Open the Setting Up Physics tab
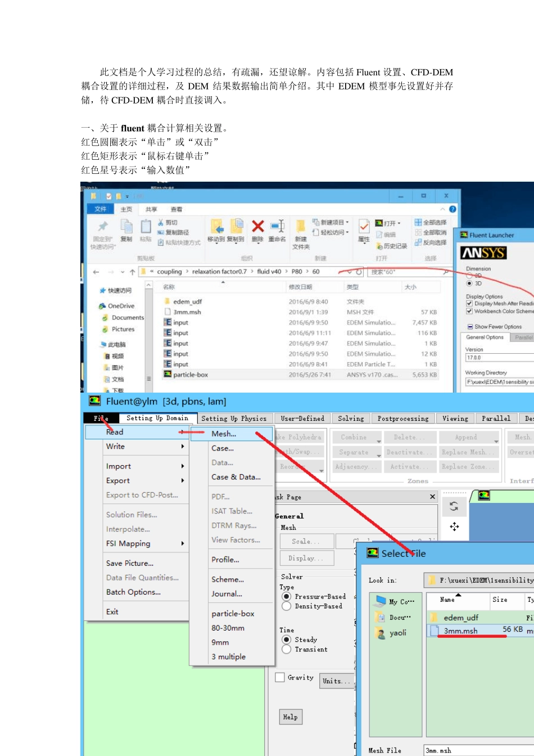This screenshot has width=534, height=756. 234,418
